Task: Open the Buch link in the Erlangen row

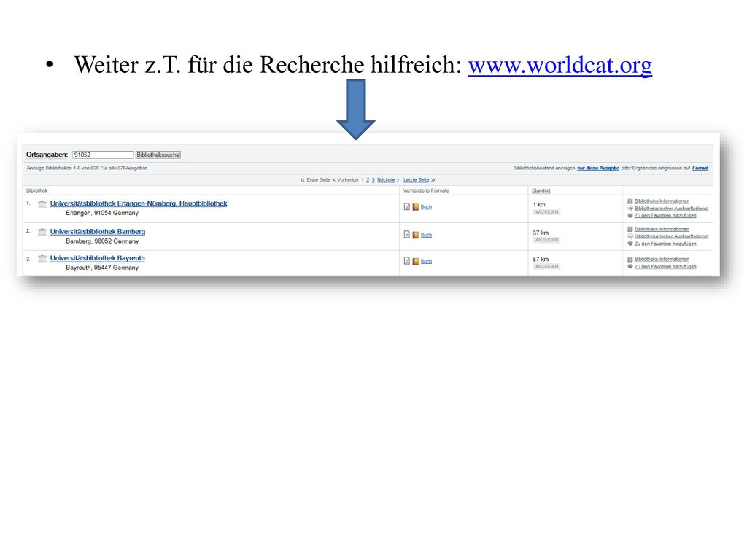Action: pyautogui.click(x=426, y=207)
